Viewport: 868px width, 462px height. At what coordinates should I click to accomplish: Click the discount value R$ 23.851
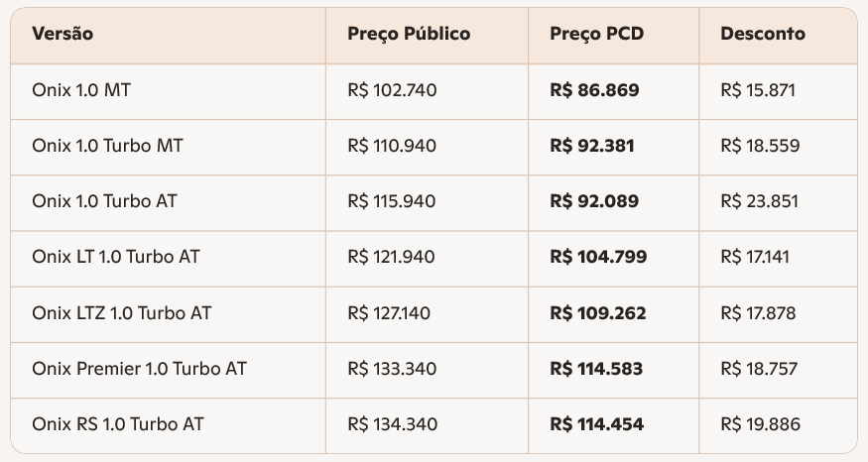[760, 201]
